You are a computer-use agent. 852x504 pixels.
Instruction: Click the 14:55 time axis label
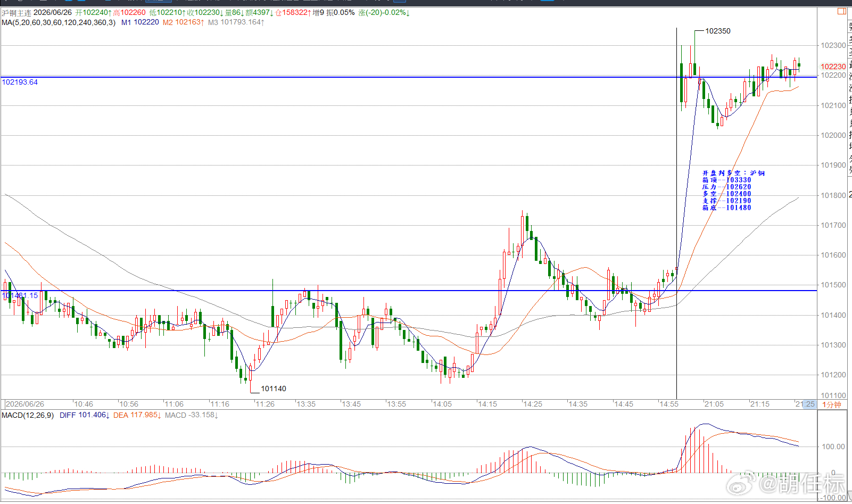tap(669, 404)
